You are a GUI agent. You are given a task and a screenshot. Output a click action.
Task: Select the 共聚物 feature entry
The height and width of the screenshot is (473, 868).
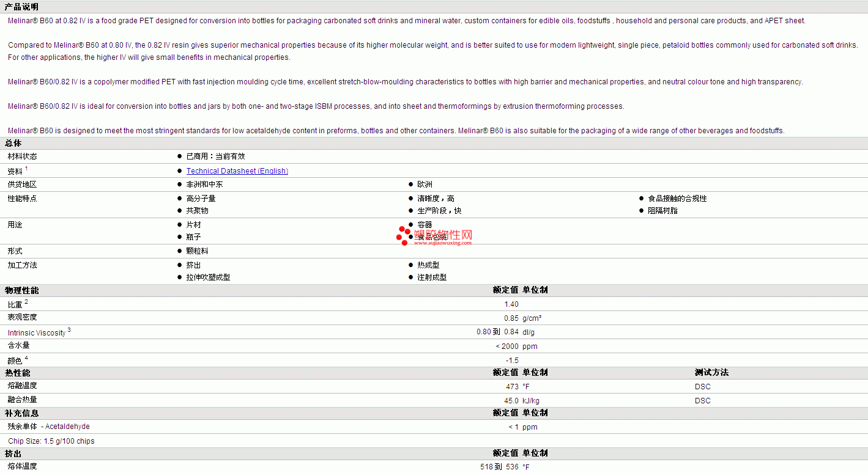coord(198,211)
